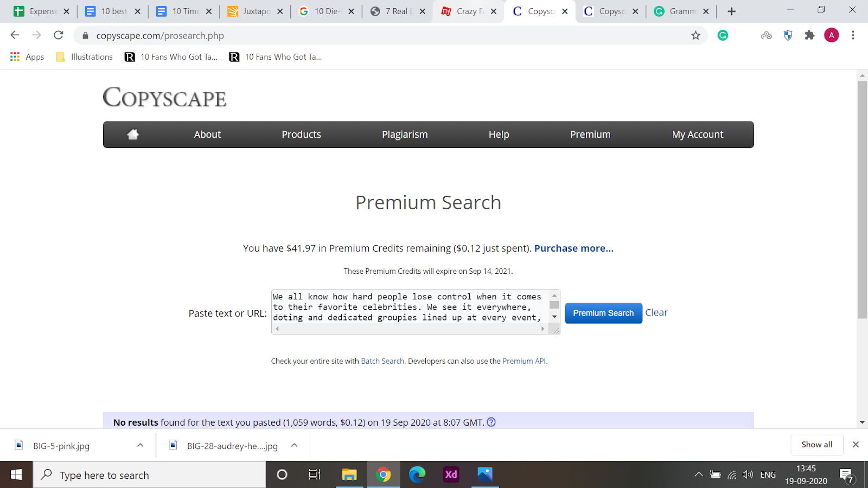Click the address bar URL
The height and width of the screenshot is (488, 868).
[160, 36]
